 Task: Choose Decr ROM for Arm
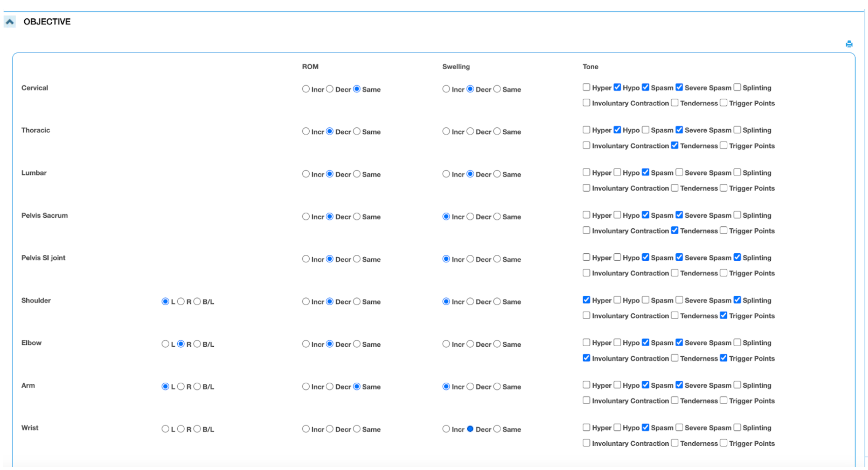pos(330,386)
